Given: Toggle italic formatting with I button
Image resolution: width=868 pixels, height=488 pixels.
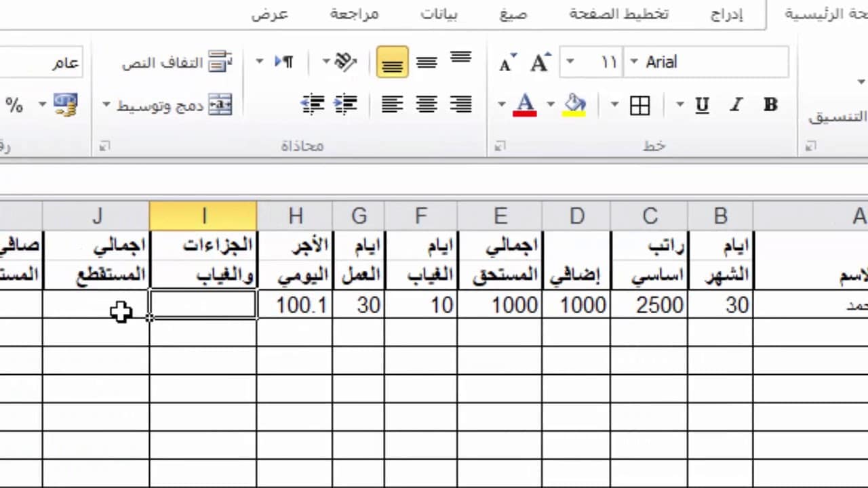Looking at the screenshot, I should click(x=736, y=105).
